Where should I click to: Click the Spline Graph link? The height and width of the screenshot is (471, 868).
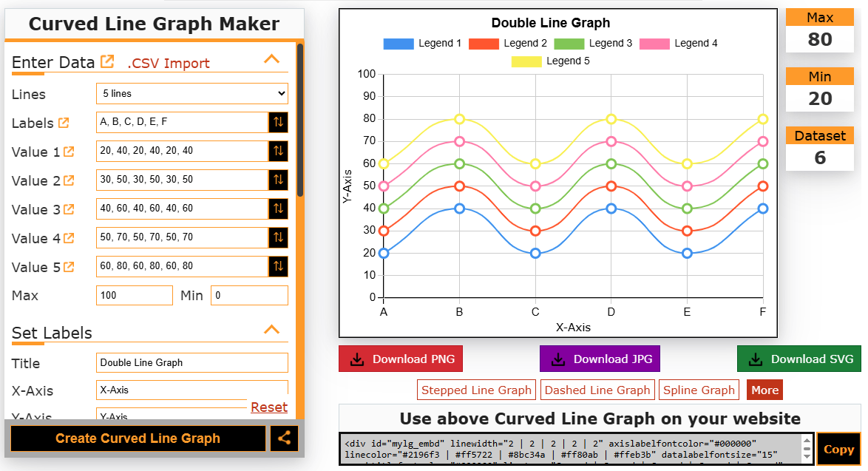click(x=699, y=390)
